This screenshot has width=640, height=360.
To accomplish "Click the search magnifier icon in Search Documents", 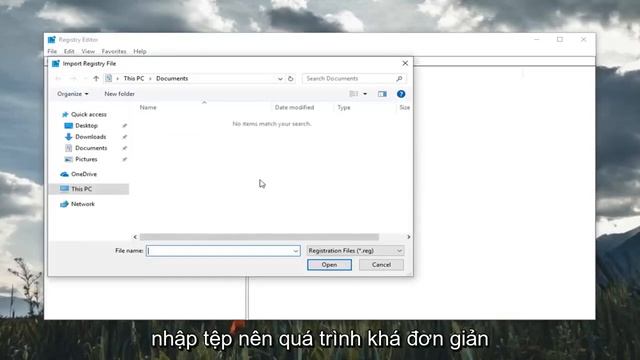I will point(399,78).
